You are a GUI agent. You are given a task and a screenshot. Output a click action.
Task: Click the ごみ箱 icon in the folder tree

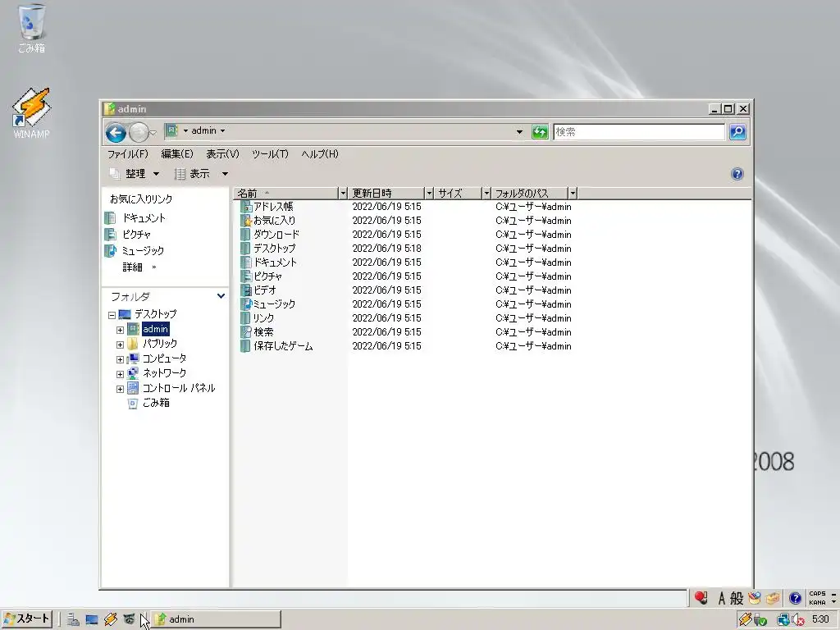[132, 403]
